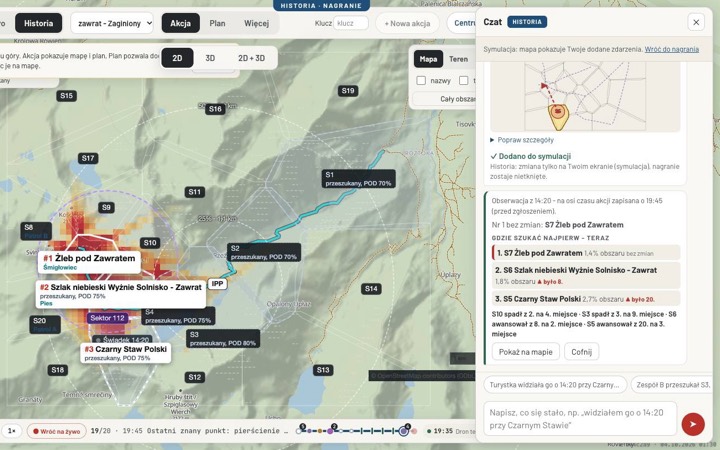
Task: Click the S12 sector marker on map
Action: 195,377
